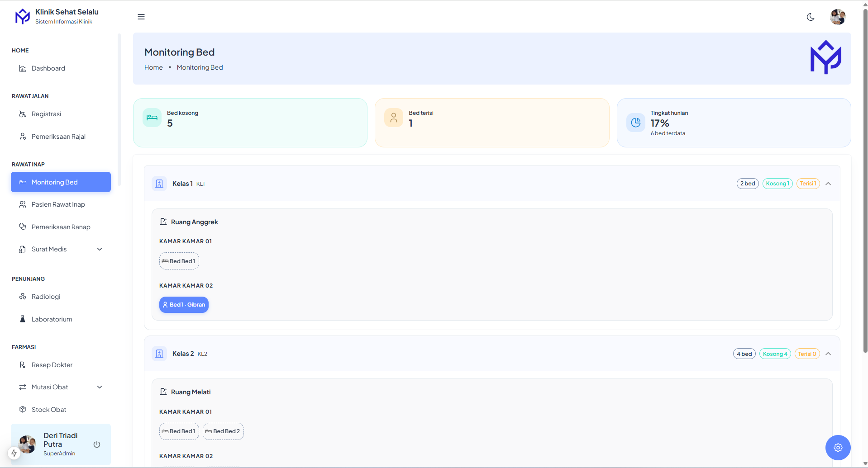
Task: Go to Pemeriksaan Rajal page
Action: click(x=61, y=137)
